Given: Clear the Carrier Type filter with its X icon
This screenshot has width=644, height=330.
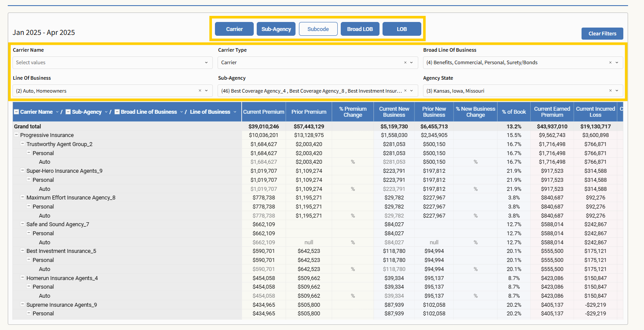Looking at the screenshot, I should [405, 62].
